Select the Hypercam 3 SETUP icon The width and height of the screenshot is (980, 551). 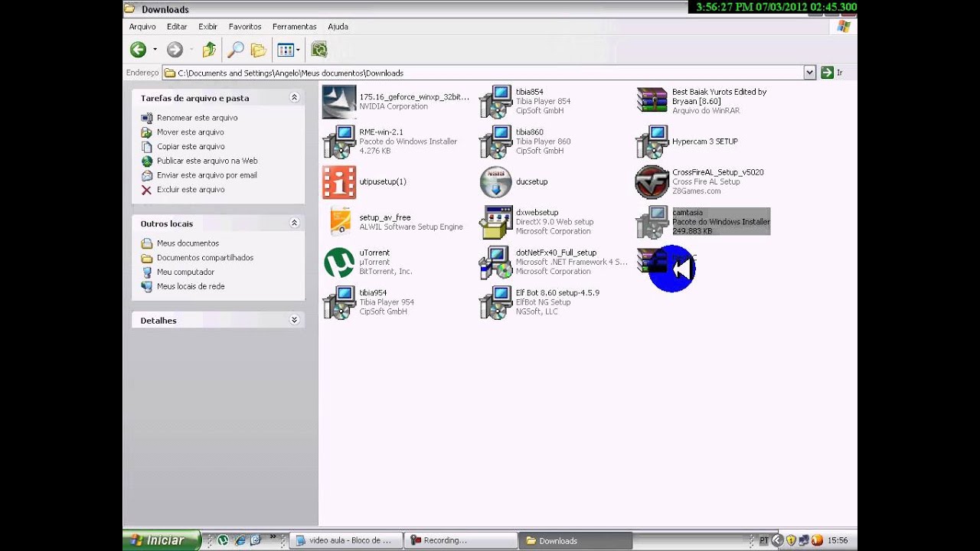click(x=652, y=142)
